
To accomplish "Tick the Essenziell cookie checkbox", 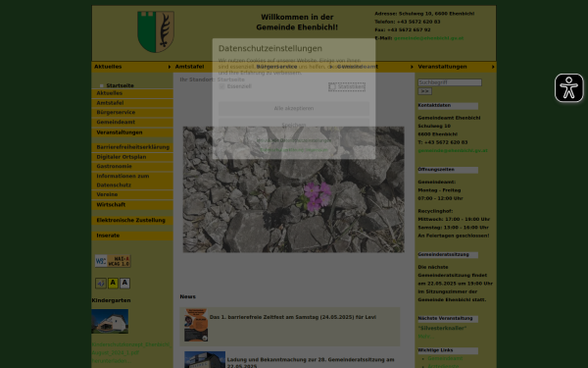I will pyautogui.click(x=222, y=86).
